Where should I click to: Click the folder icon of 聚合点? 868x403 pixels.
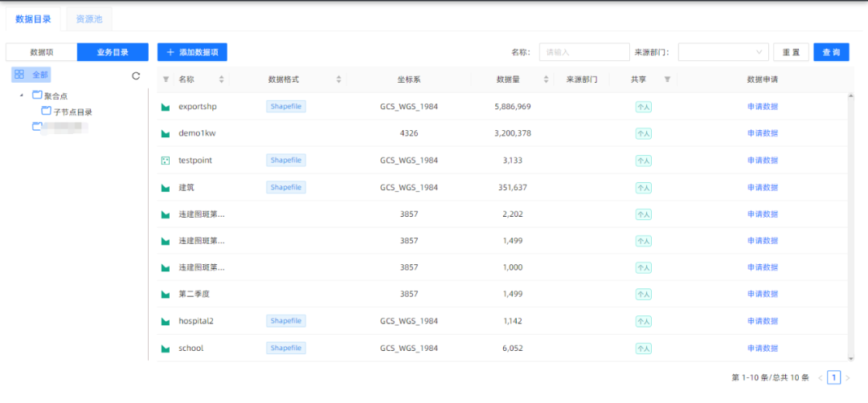(37, 95)
